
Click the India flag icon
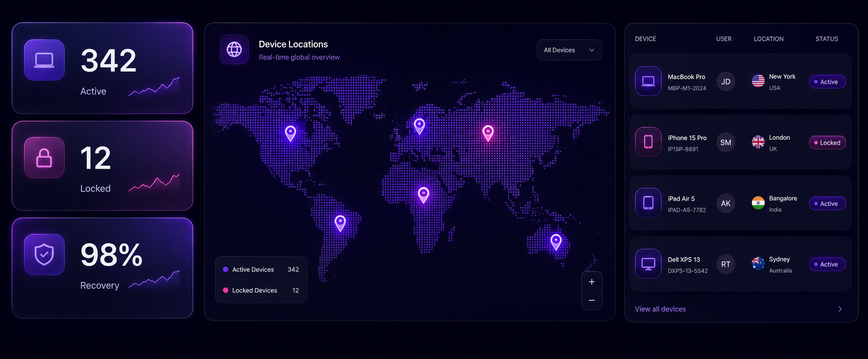coord(758,203)
